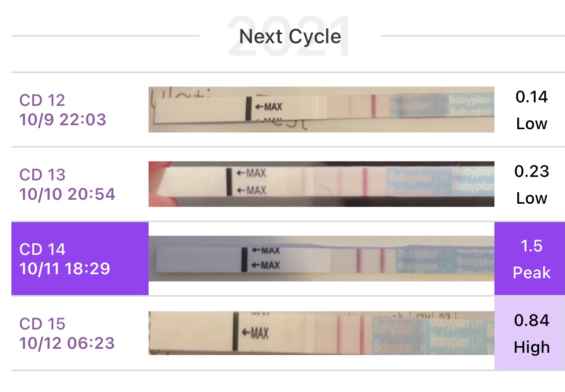The image size is (565, 392).
Task: Click the 10/10 20:54 timestamp
Action: pyautogui.click(x=67, y=194)
